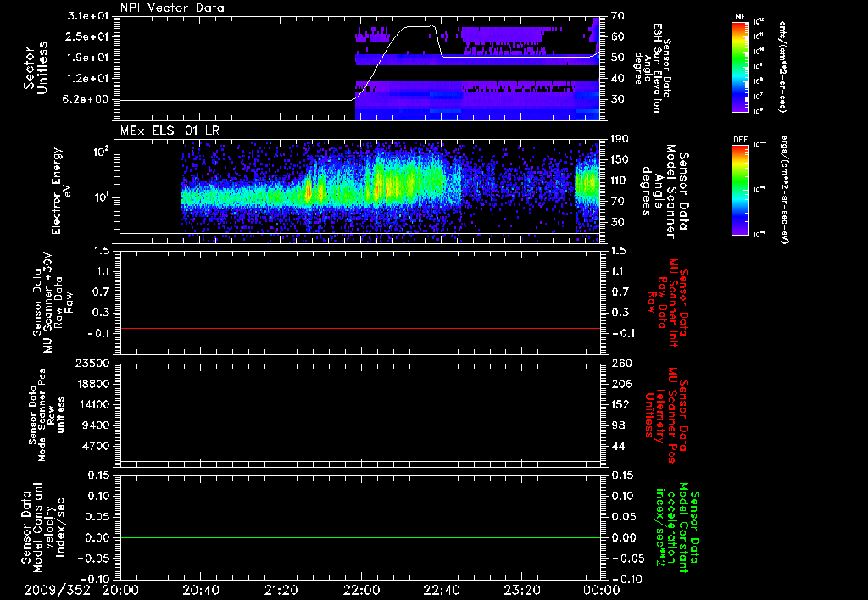Click the "NF" label above the color bar
This screenshot has width=868, height=600.
[x=741, y=17]
